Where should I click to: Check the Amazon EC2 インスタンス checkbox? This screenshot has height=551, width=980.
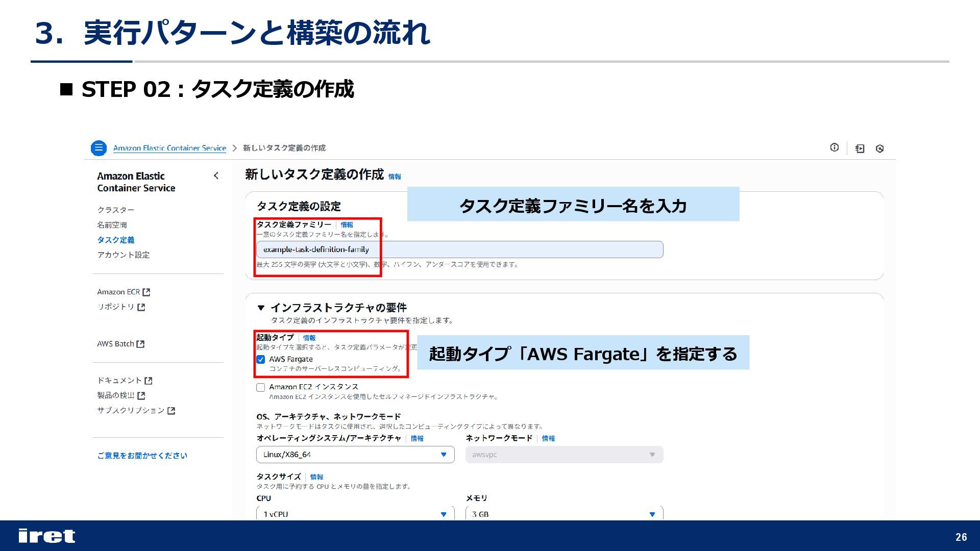pyautogui.click(x=261, y=387)
